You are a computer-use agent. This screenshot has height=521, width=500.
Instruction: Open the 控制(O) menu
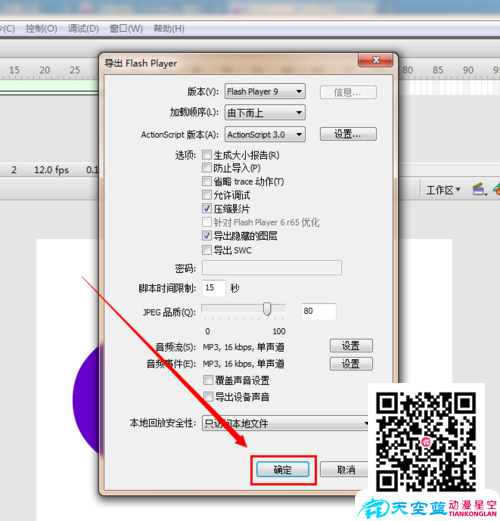click(x=41, y=29)
